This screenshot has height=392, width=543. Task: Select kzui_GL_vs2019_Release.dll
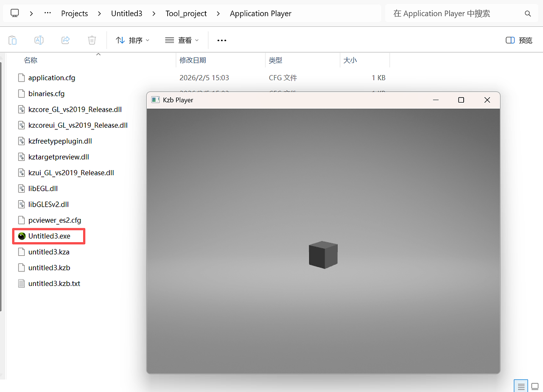pos(71,173)
